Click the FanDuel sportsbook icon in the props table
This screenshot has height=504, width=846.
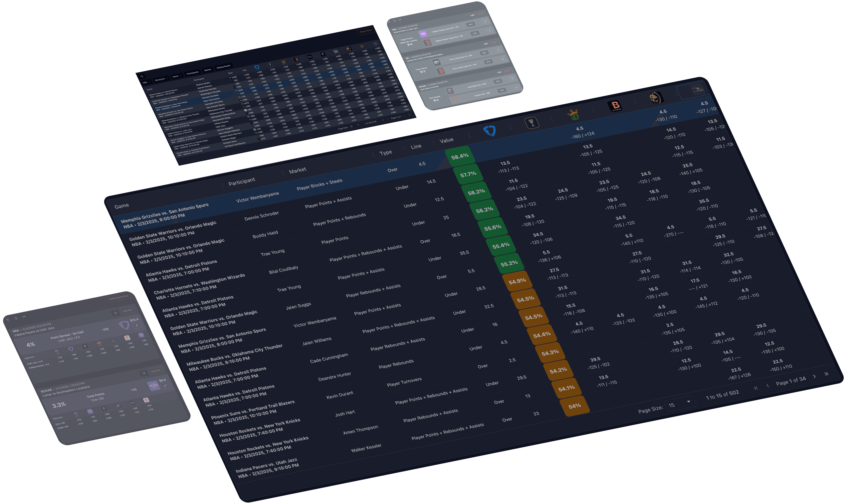coord(489,130)
